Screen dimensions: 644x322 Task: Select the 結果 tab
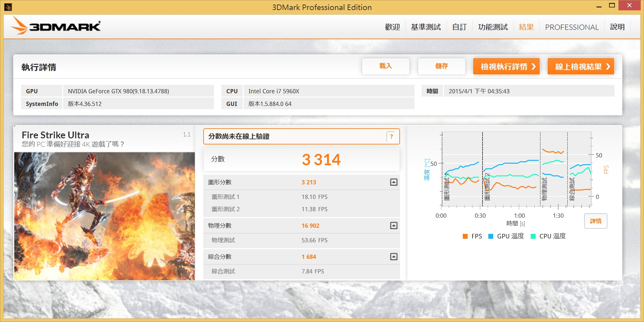(526, 27)
